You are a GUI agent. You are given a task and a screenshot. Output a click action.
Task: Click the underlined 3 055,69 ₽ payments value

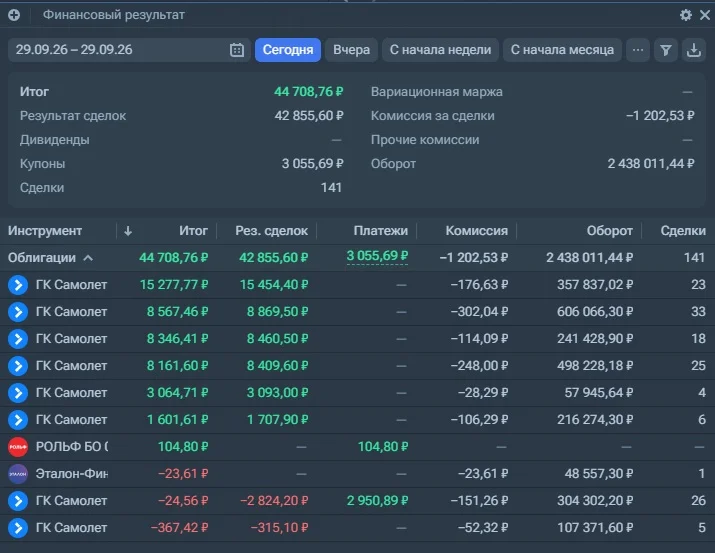[x=377, y=256]
